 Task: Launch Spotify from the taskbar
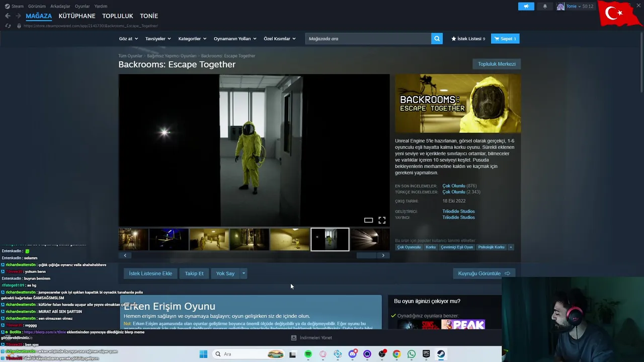[308, 354]
